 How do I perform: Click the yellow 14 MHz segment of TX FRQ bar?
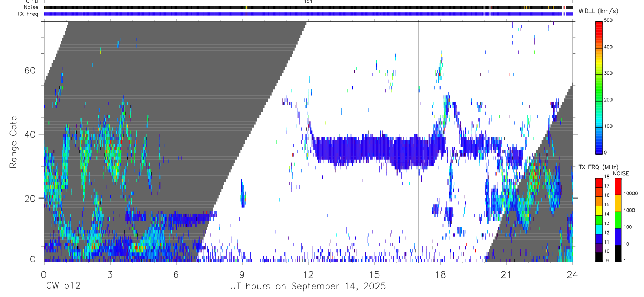[598, 211]
